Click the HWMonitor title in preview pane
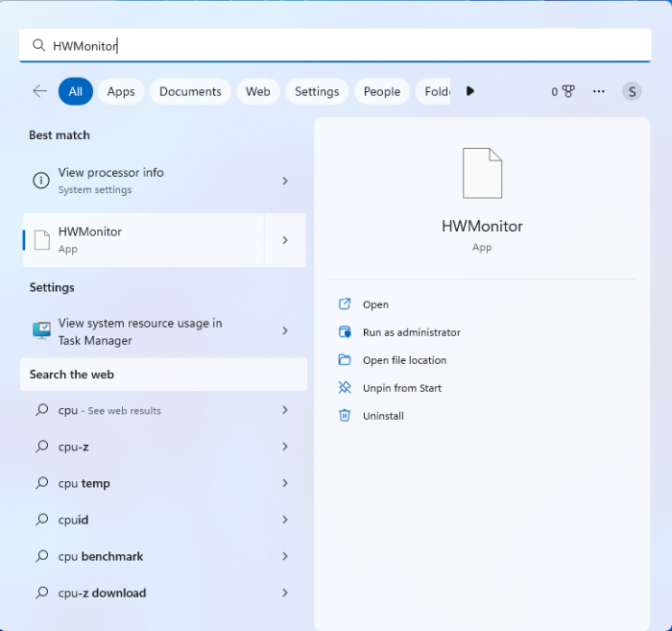Viewport: 672px width, 631px height. tap(482, 226)
